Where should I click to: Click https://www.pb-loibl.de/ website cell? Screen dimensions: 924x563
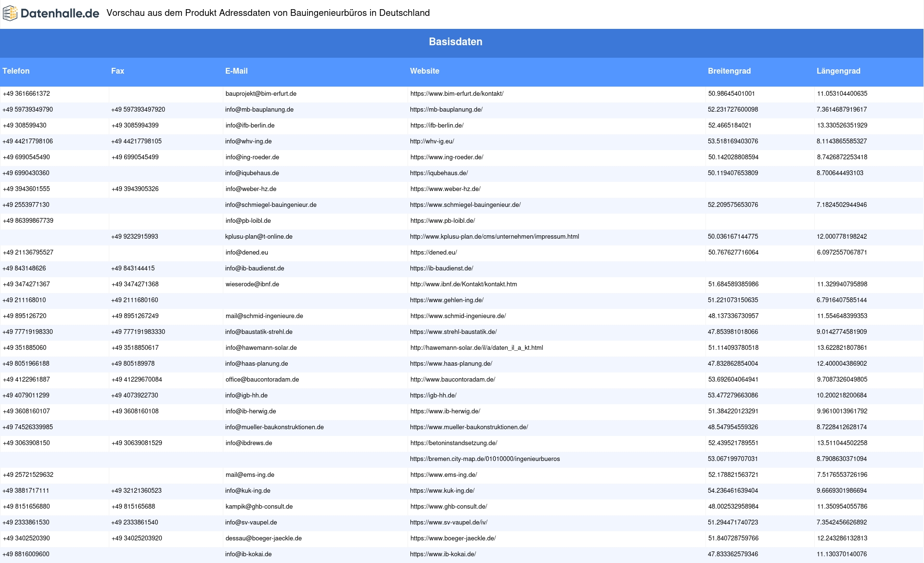(443, 221)
